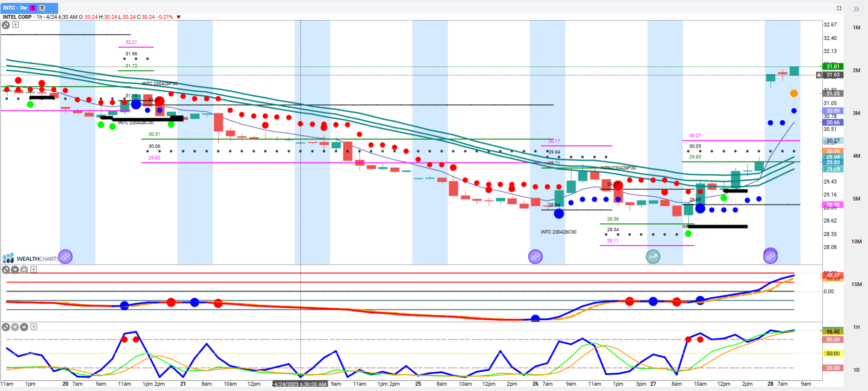Switch timeframe to 15M

coord(856,284)
